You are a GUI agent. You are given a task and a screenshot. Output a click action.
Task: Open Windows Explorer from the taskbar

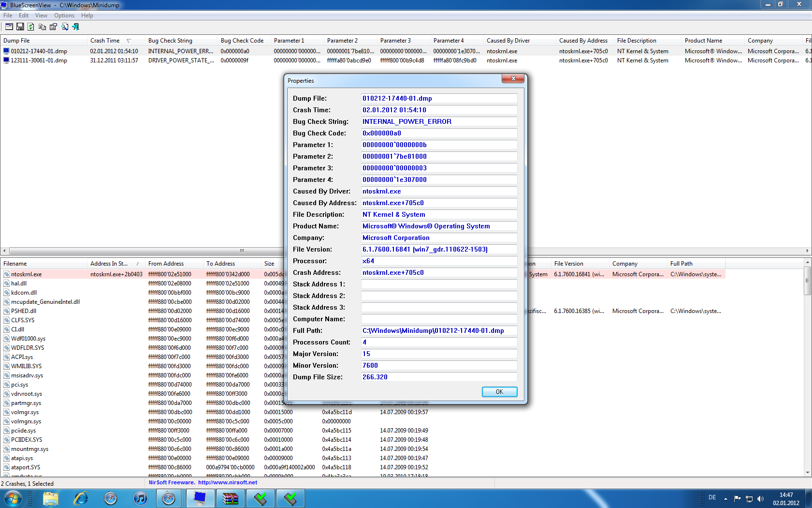click(x=51, y=498)
